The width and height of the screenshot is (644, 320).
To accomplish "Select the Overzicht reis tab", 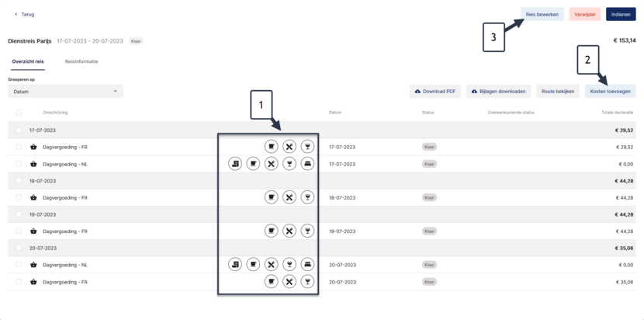I will pyautogui.click(x=28, y=61).
